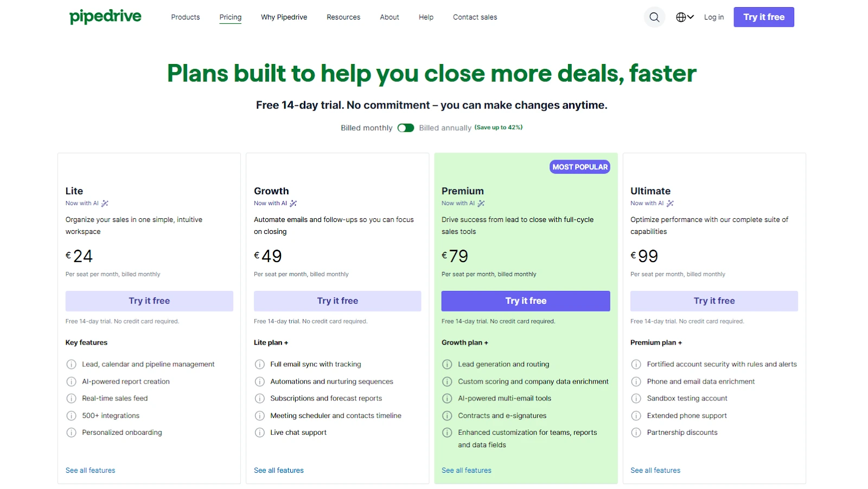Click the Premium plan €79 price
868x489 pixels.
point(455,256)
